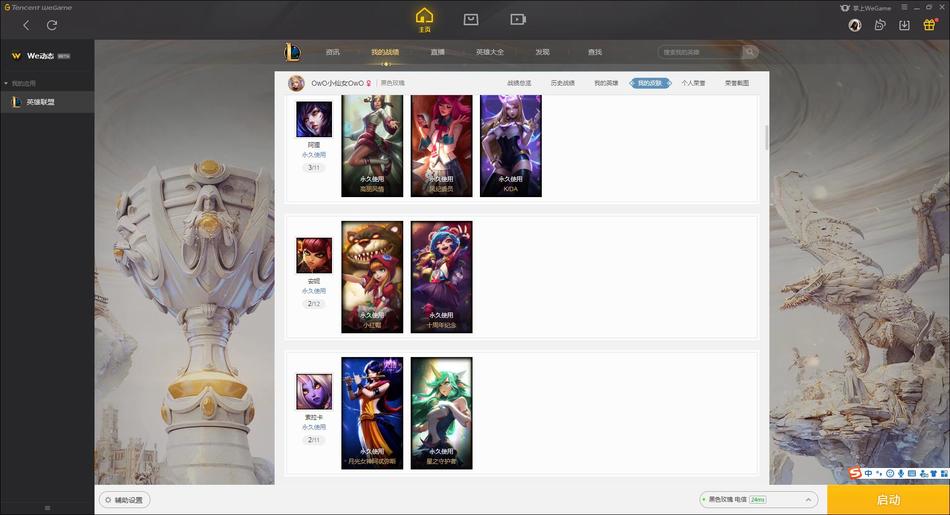Switch to the 荣誉截图 sub-tab
The width and height of the screenshot is (950, 515).
pyautogui.click(x=737, y=83)
